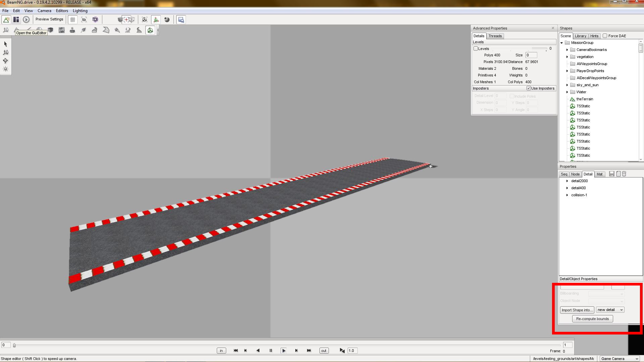
Task: Click the new page icon in Properties
Action: (618, 174)
